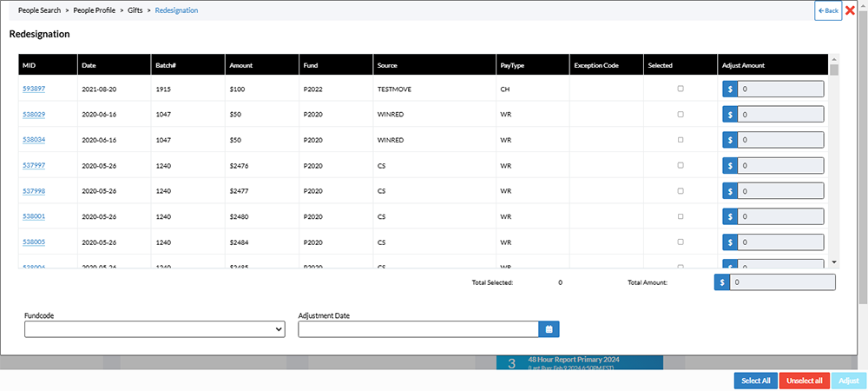
Task: Click the table scrollbar up arrow
Action: point(834,58)
